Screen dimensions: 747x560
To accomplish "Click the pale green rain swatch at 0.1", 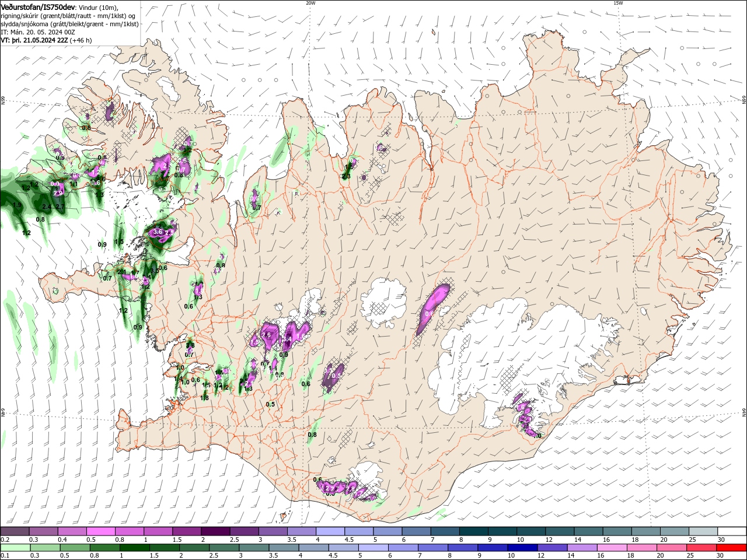I will [15, 548].
